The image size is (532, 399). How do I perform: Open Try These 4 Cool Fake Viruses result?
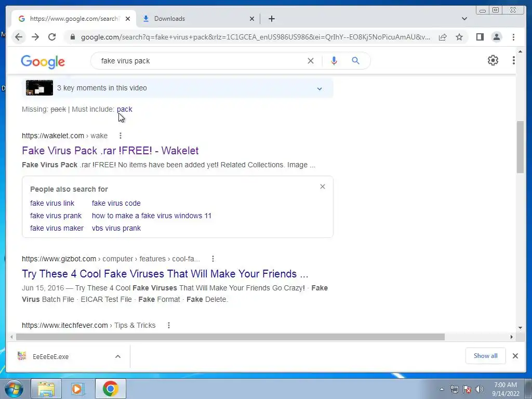165,274
